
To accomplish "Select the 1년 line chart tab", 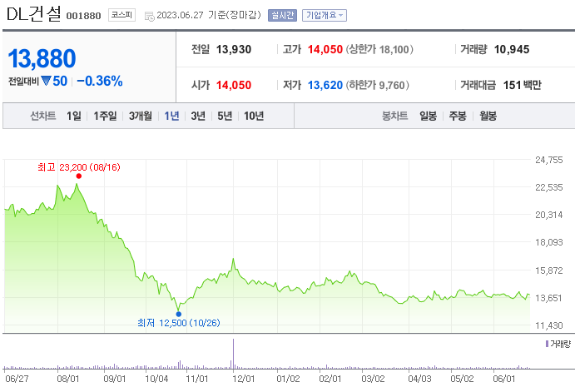I will click(x=171, y=116).
